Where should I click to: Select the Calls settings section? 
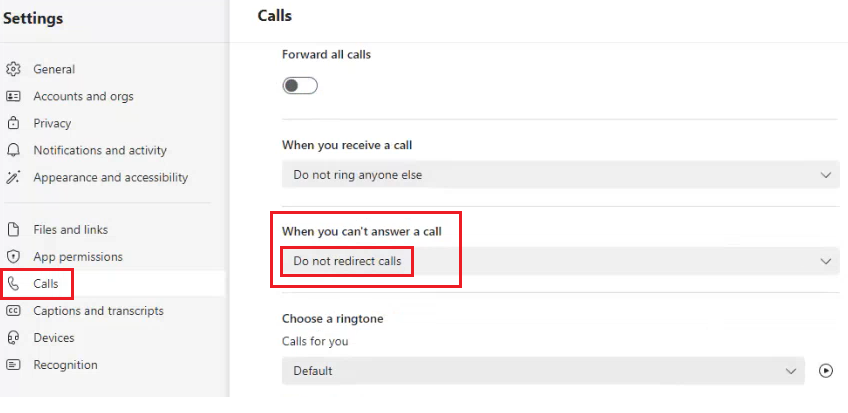pyautogui.click(x=45, y=284)
